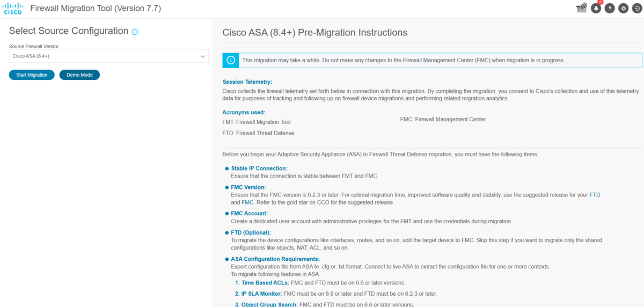Open the settings gear icon
The image size is (644, 307).
(623, 8)
